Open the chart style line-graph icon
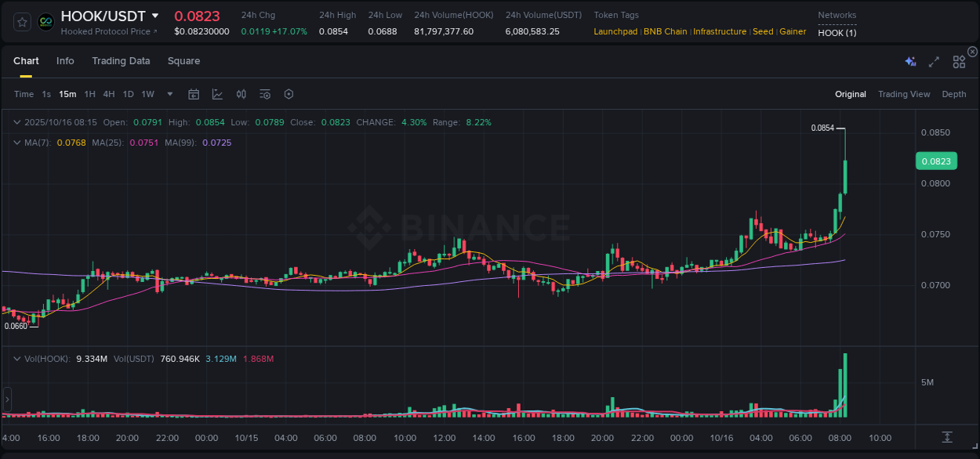This screenshot has height=459, width=980. pos(216,94)
